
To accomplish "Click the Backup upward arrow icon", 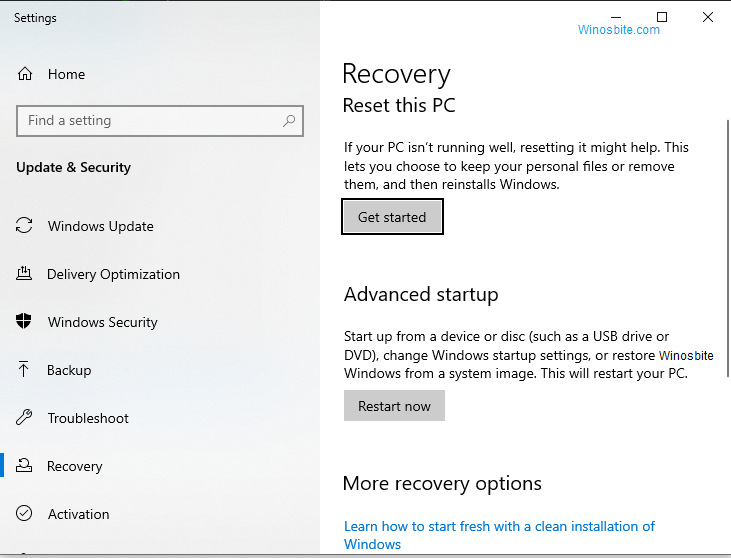I will pyautogui.click(x=23, y=369).
